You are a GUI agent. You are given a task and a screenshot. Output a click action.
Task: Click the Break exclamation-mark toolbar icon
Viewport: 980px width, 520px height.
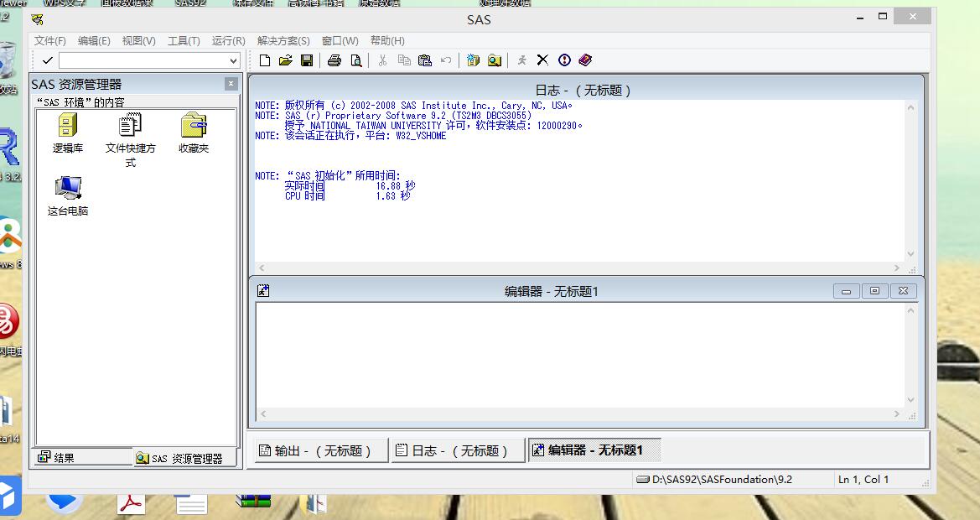[x=564, y=60]
